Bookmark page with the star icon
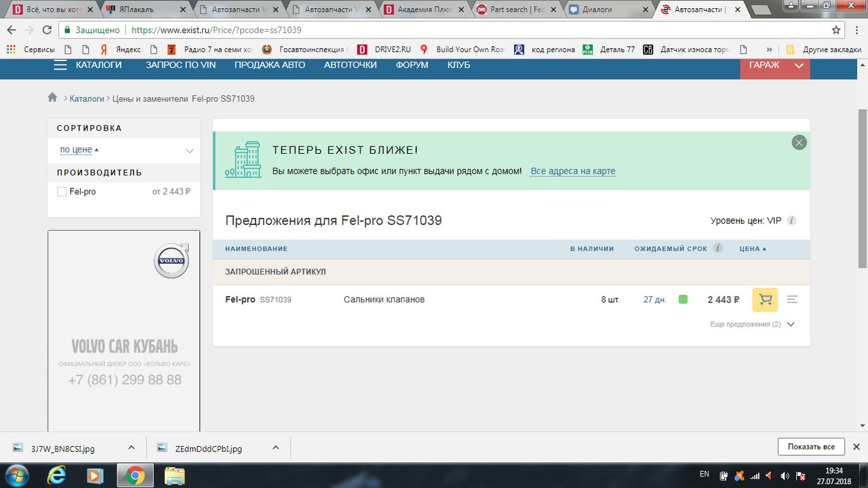The image size is (868, 488). [x=836, y=30]
